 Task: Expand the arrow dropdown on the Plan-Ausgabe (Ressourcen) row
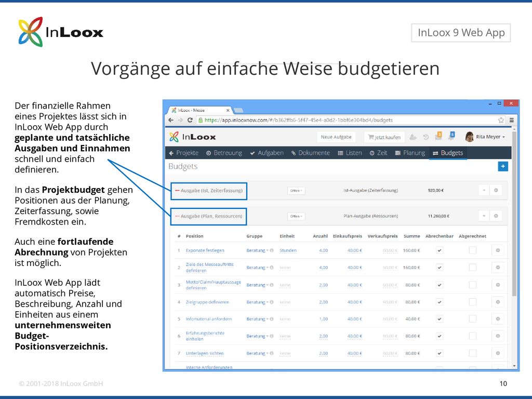[484, 216]
